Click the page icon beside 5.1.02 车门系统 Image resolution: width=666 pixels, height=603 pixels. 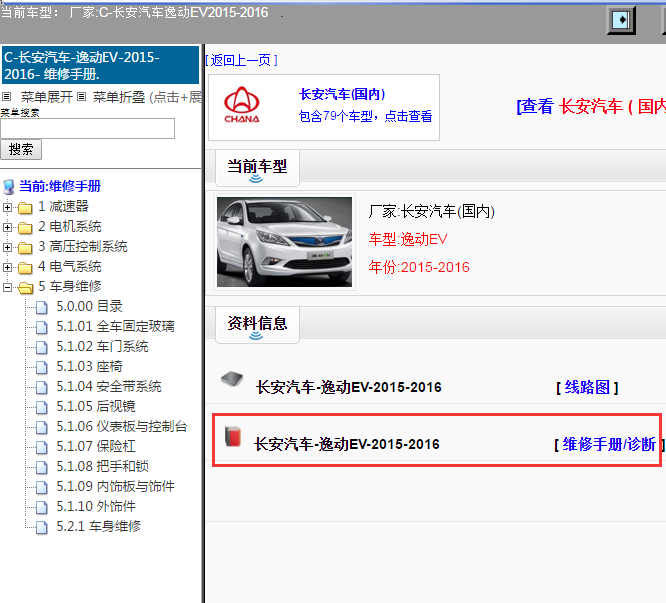coord(42,347)
